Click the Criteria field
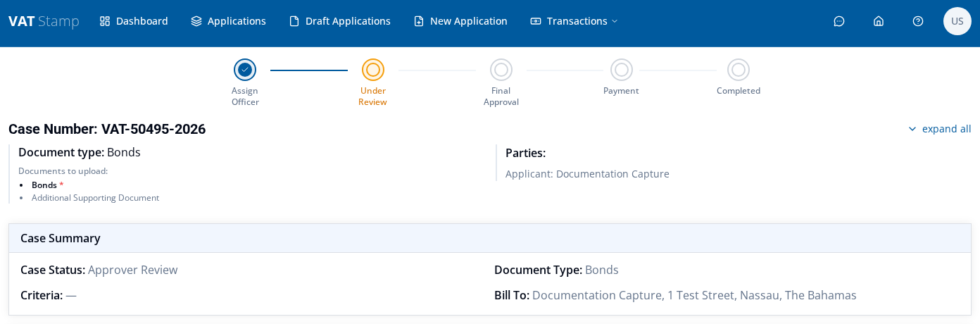This screenshot has width=980, height=324. (x=49, y=295)
